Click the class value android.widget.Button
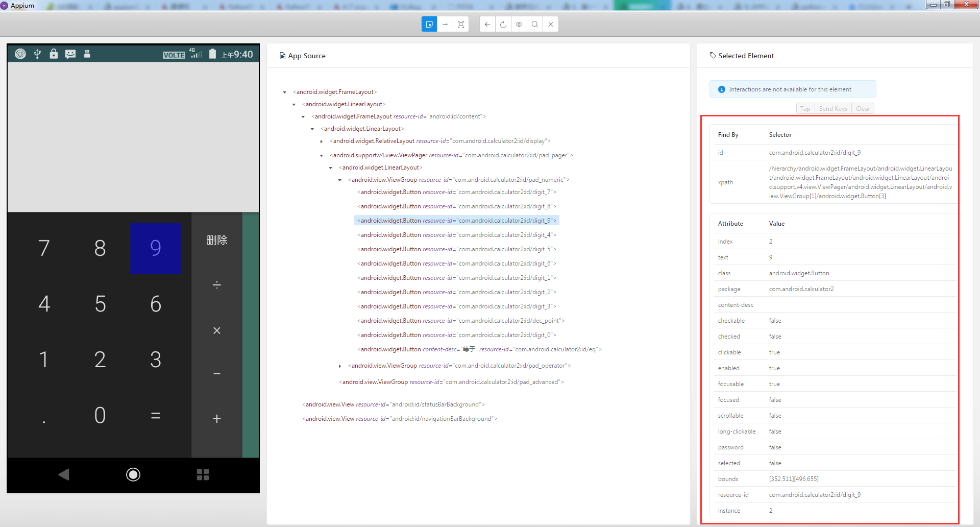 pos(799,273)
